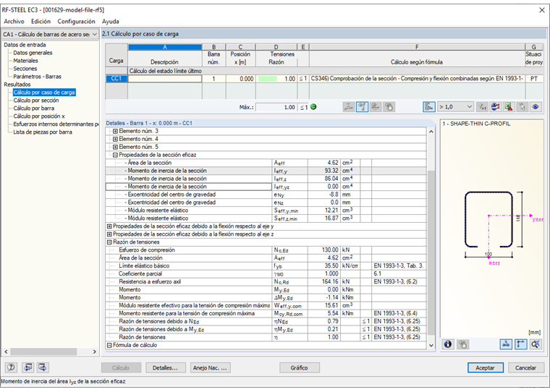550x392 pixels.
Task: Open the Edición menu
Action: click(x=41, y=22)
